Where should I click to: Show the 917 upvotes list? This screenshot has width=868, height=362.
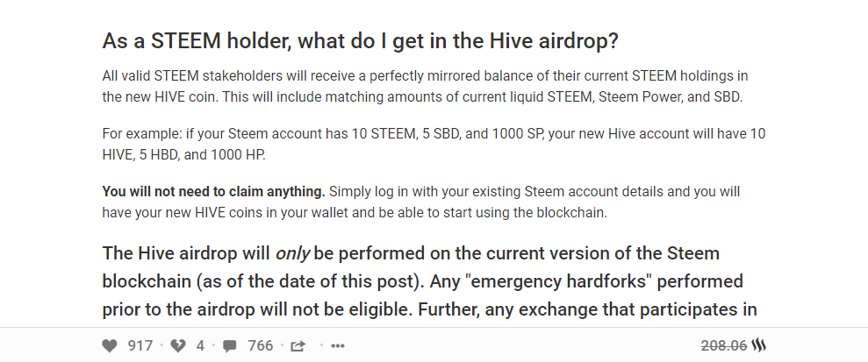click(x=140, y=345)
